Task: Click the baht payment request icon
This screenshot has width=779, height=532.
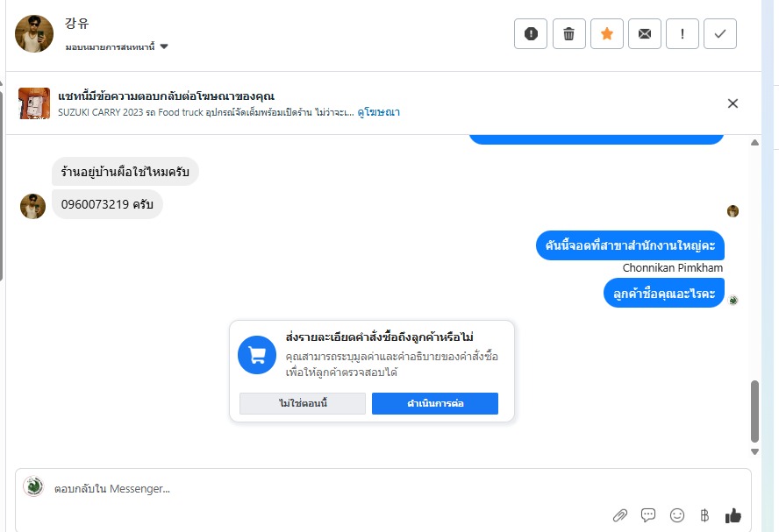Action: (704, 515)
